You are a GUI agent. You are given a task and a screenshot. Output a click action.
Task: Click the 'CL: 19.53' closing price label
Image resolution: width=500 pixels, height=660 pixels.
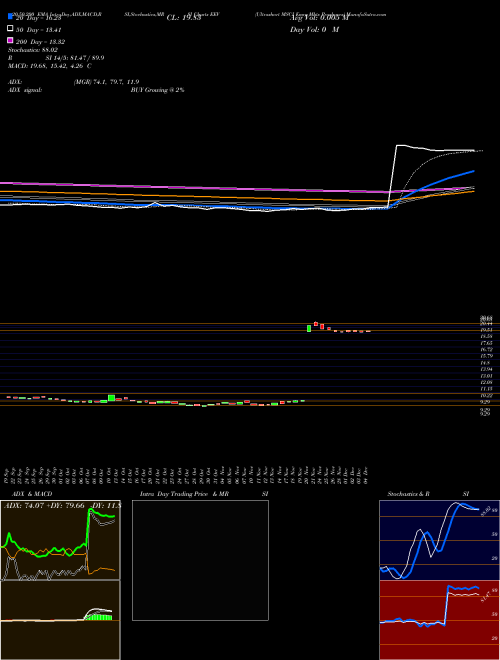[x=186, y=18]
